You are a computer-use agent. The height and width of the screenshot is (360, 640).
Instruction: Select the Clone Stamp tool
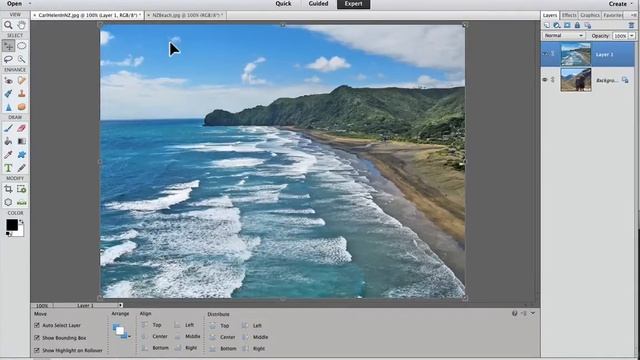pos(22,93)
